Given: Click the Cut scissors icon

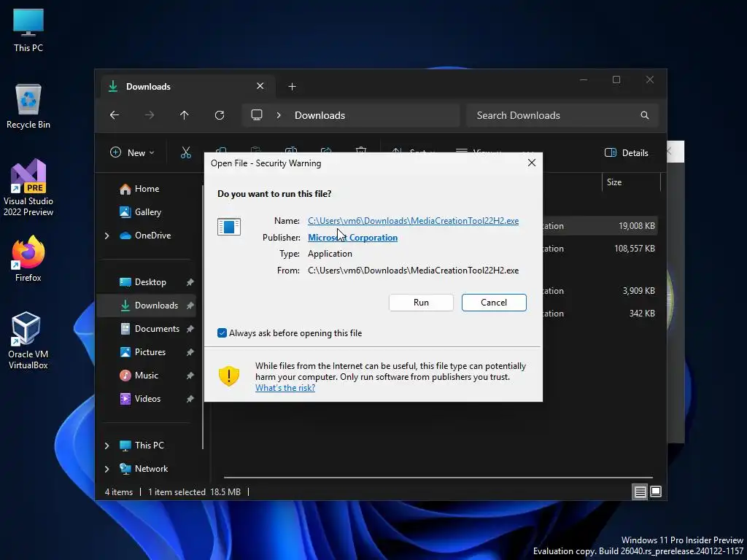Looking at the screenshot, I should 186,153.
